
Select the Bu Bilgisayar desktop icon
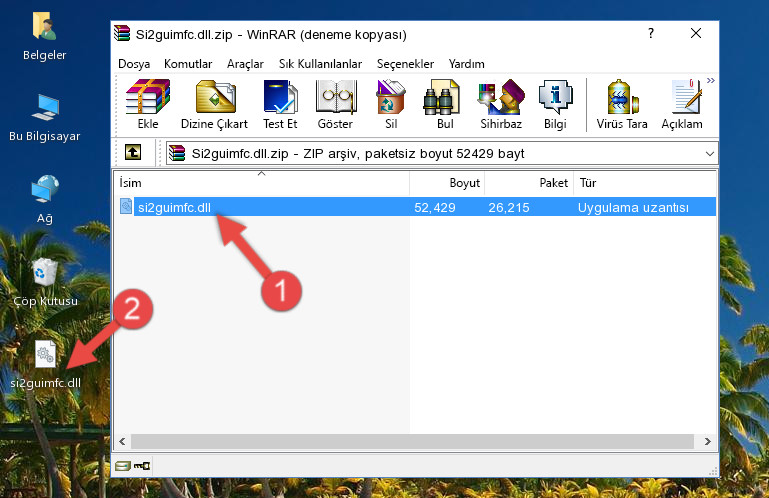45,118
